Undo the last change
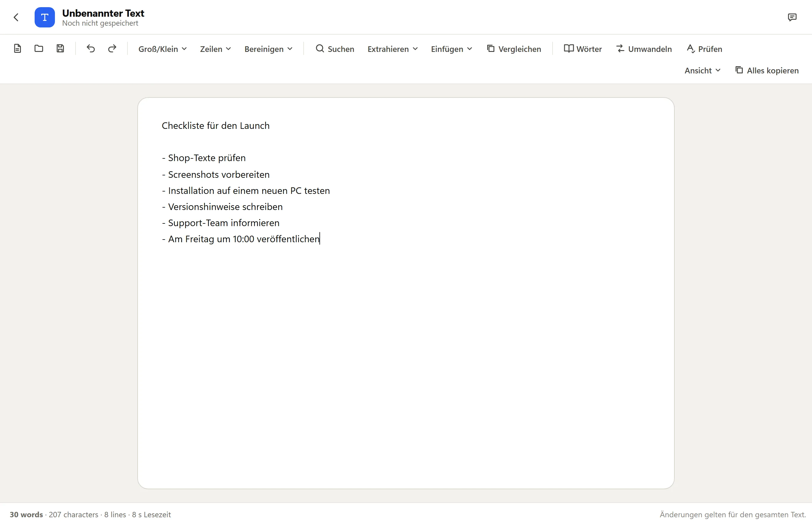Image resolution: width=812 pixels, height=525 pixels. pyautogui.click(x=91, y=49)
